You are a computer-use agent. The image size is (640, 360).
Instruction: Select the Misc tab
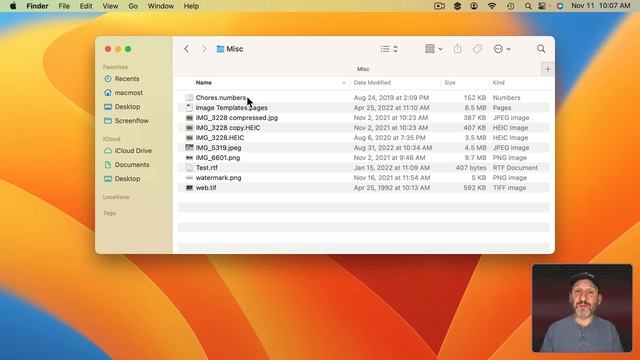pyautogui.click(x=363, y=69)
